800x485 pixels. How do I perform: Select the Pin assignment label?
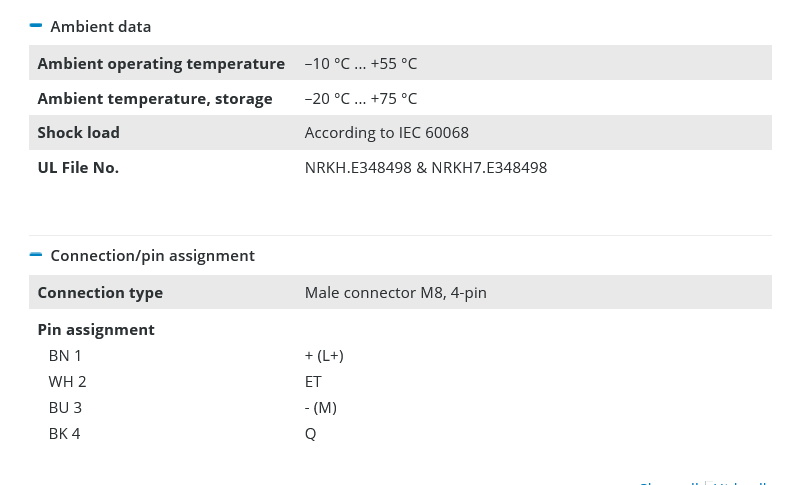click(96, 330)
